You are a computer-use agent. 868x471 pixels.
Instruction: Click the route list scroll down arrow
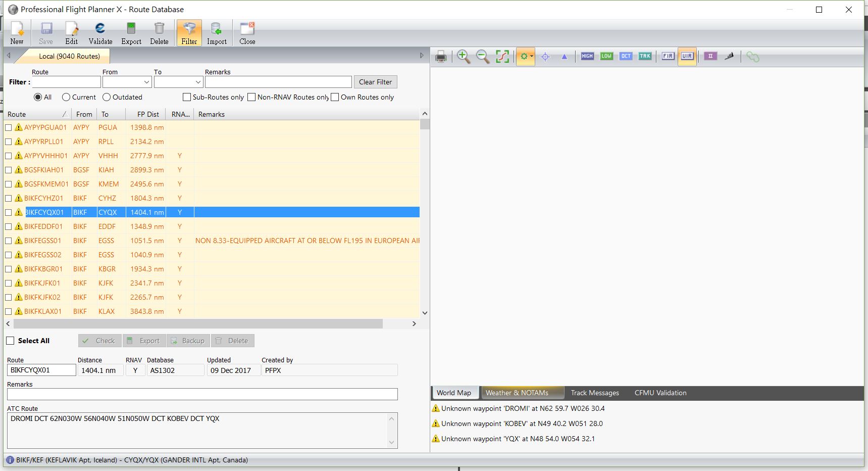(x=425, y=313)
